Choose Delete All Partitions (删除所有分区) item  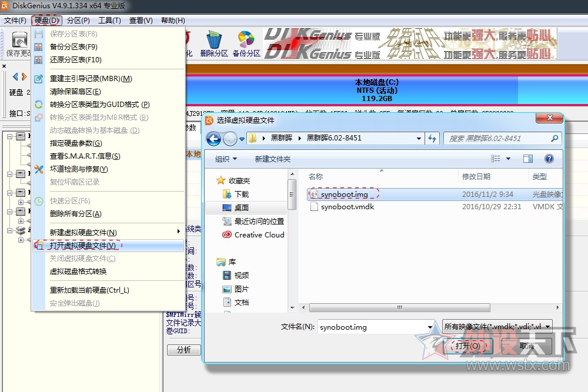click(108, 213)
